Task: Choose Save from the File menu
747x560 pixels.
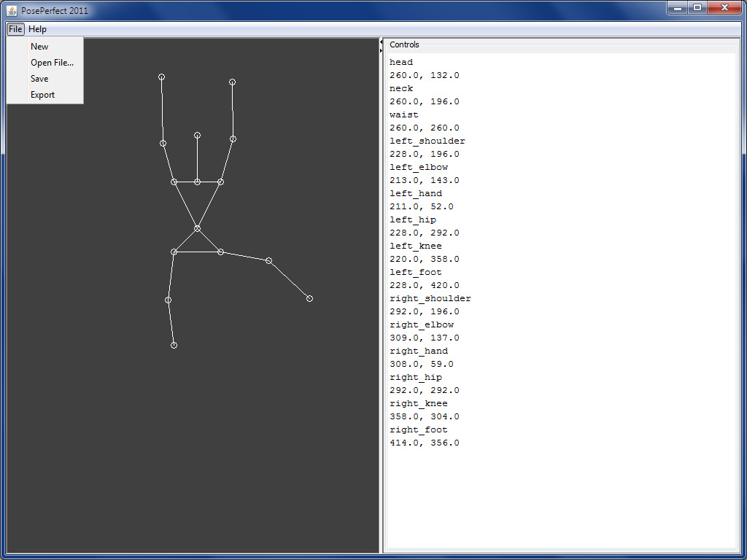Action: [x=39, y=79]
